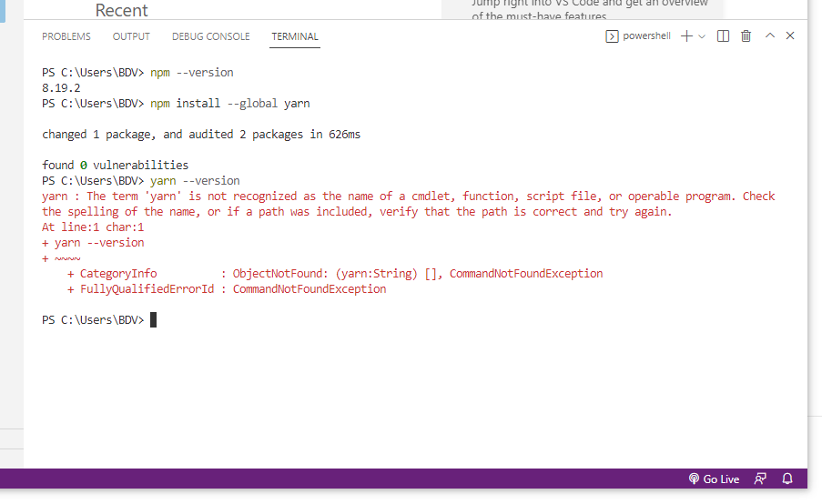The image size is (822, 504).
Task: Click the 'CategoryInfo' error line
Action: point(335,274)
